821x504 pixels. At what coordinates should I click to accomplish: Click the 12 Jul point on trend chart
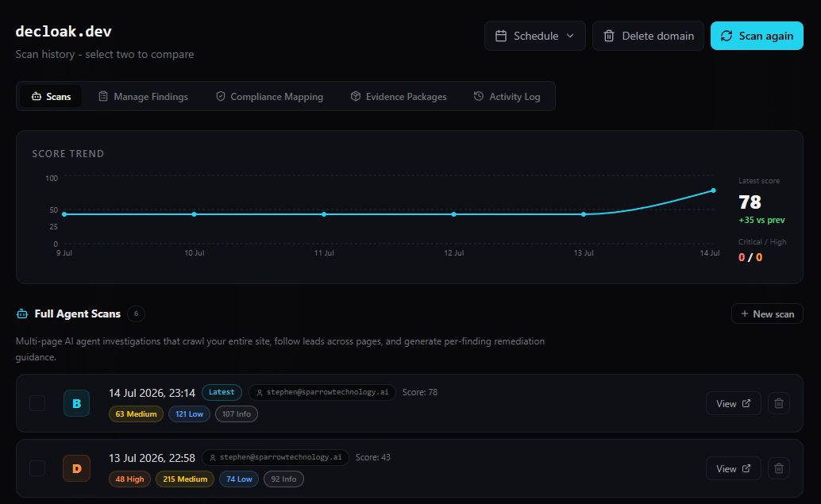[453, 214]
